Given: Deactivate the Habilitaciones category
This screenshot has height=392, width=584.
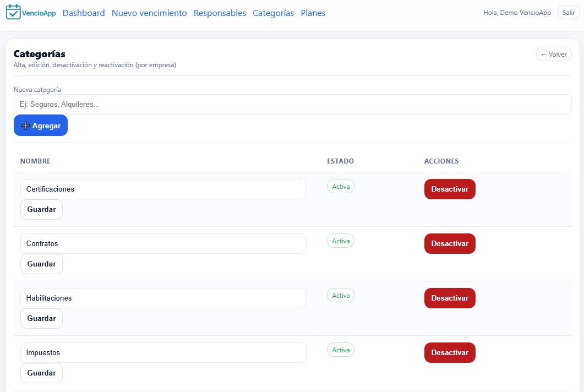Looking at the screenshot, I should tap(449, 298).
